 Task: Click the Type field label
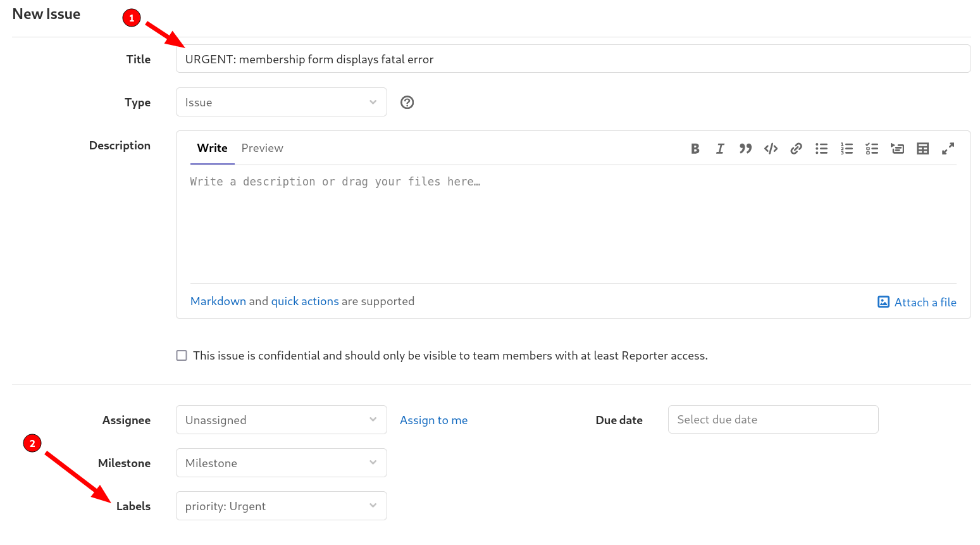(137, 103)
